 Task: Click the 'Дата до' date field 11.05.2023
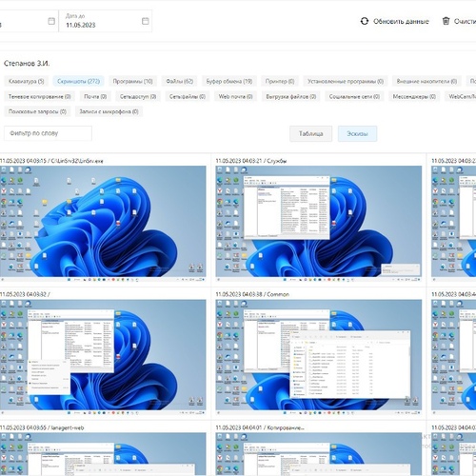point(106,21)
